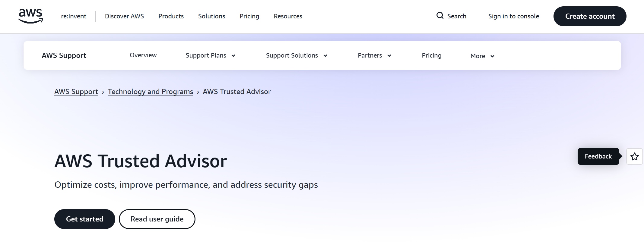Click the search magnifier icon
The width and height of the screenshot is (644, 248).
(x=440, y=16)
